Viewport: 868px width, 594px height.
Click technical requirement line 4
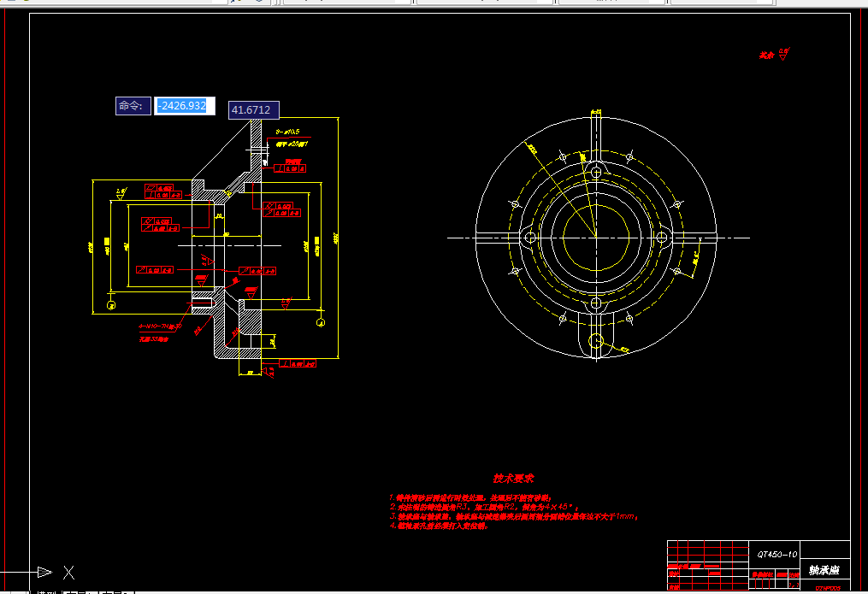(439, 526)
